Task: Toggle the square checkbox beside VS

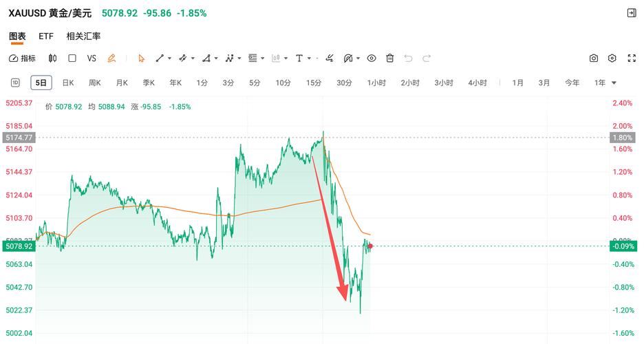Action: (x=72, y=58)
